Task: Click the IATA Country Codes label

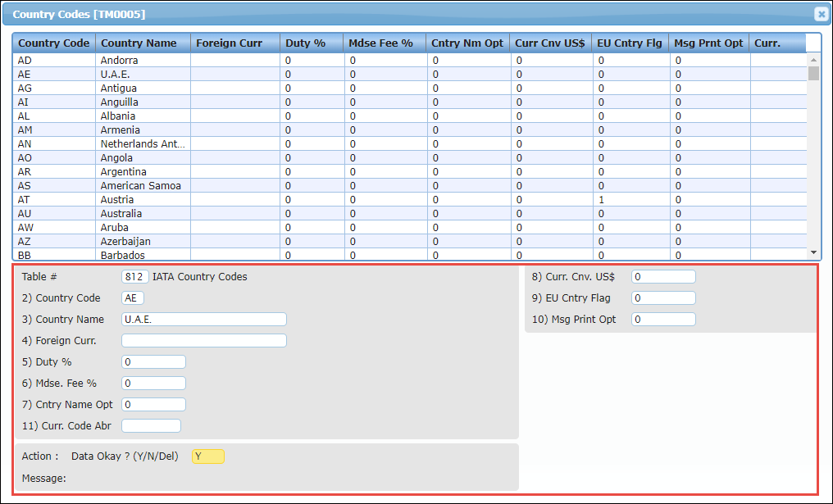Action: [200, 277]
